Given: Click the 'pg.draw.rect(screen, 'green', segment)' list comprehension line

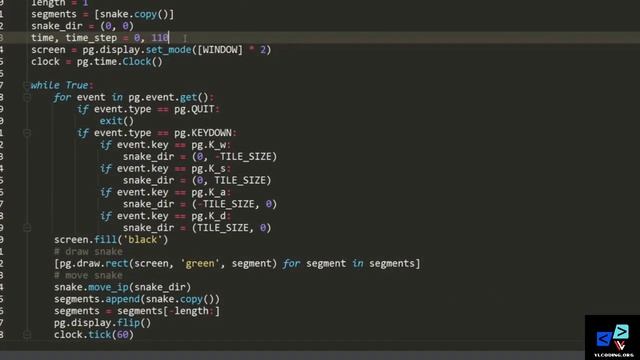Looking at the screenshot, I should [x=237, y=263].
